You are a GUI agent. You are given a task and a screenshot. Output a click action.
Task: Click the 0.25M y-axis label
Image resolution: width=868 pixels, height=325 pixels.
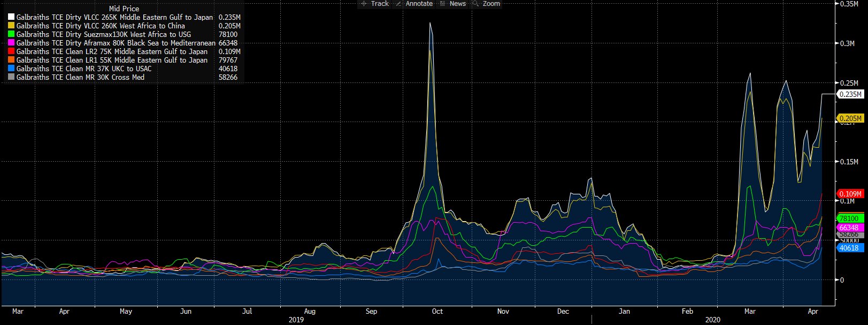[x=849, y=83]
